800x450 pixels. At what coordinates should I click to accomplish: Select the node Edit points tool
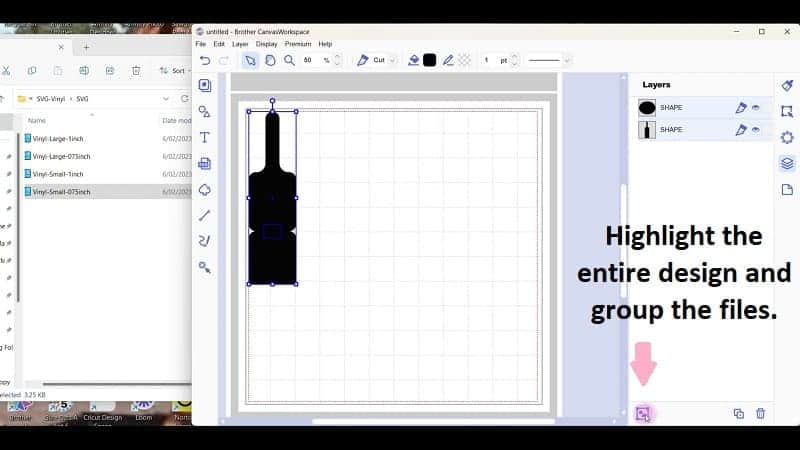205,267
